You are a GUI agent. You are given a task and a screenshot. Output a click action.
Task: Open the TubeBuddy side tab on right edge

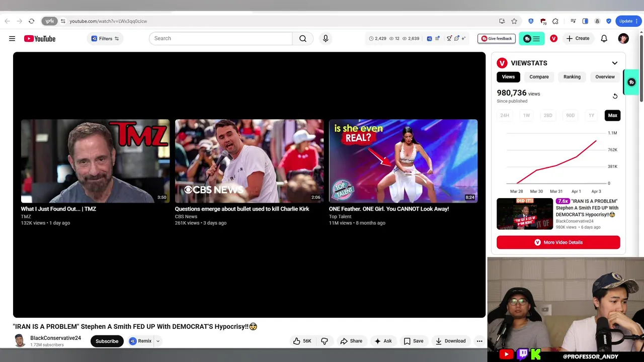click(631, 82)
